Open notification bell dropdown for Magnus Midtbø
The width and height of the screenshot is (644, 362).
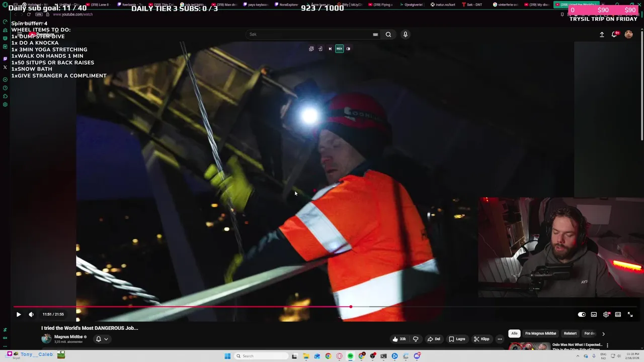coord(102,339)
